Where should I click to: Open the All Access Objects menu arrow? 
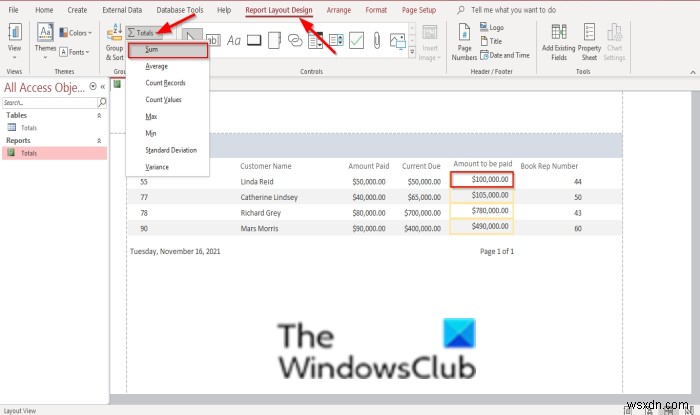(93, 86)
